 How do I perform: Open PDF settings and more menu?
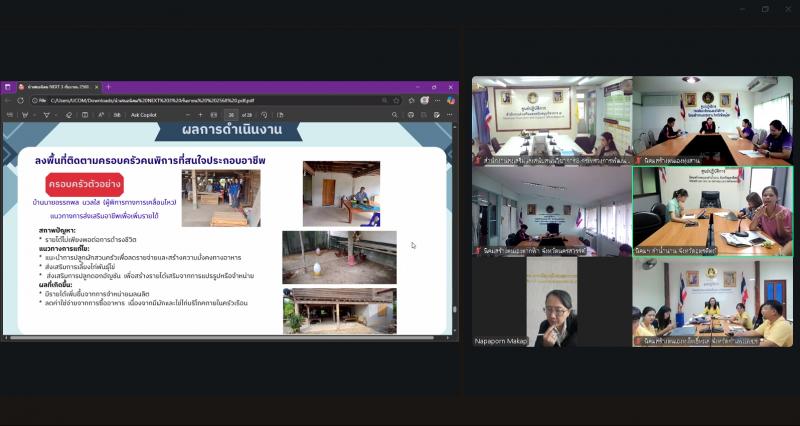point(449,115)
